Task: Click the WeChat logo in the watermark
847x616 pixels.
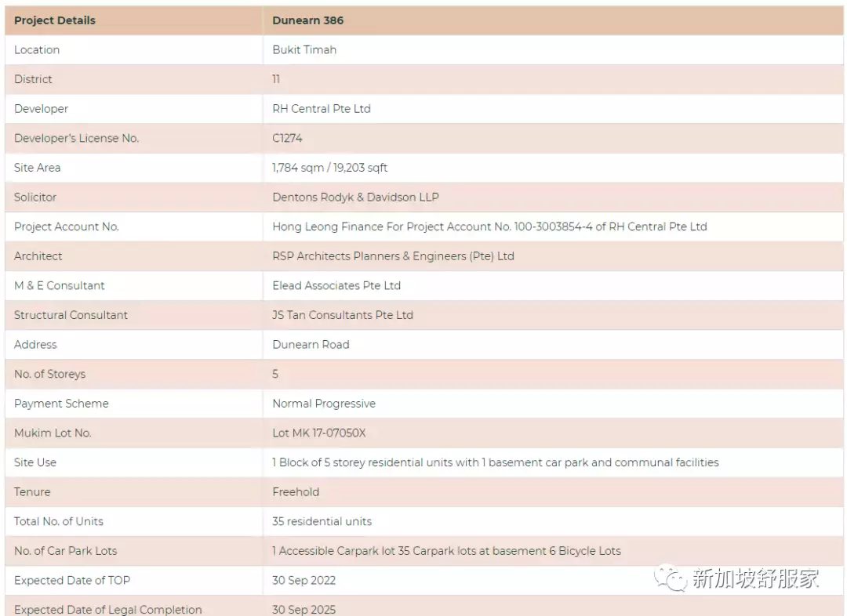Action: [671, 578]
